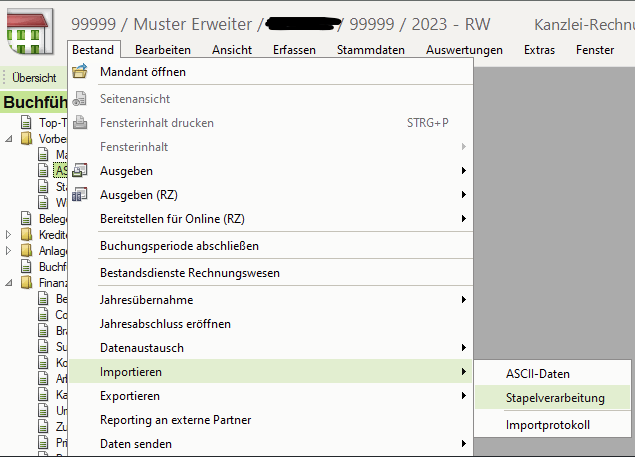Click the Seitenansicht page preview icon
The height and width of the screenshot is (457, 635).
coord(80,98)
